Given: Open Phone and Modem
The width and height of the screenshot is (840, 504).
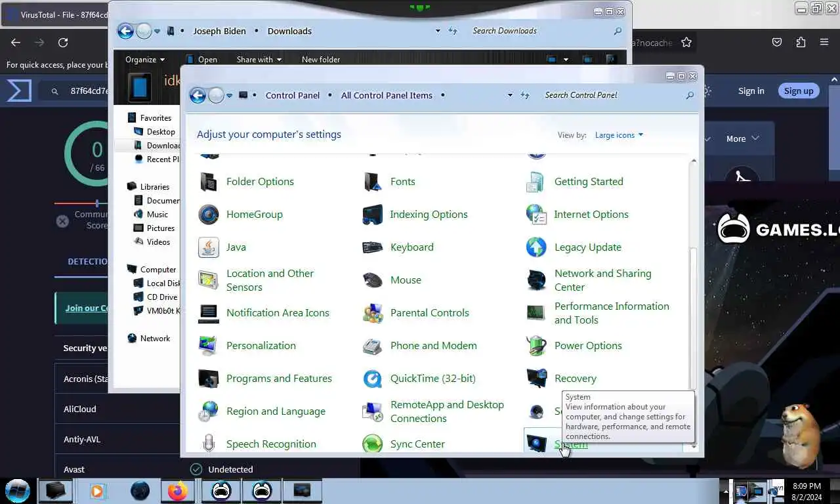Looking at the screenshot, I should 420,346.
